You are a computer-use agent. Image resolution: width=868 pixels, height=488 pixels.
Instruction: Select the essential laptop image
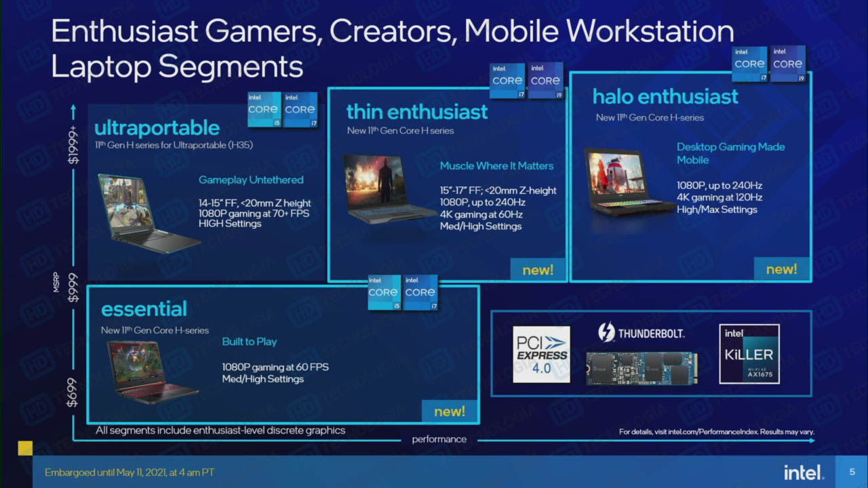[x=153, y=372]
